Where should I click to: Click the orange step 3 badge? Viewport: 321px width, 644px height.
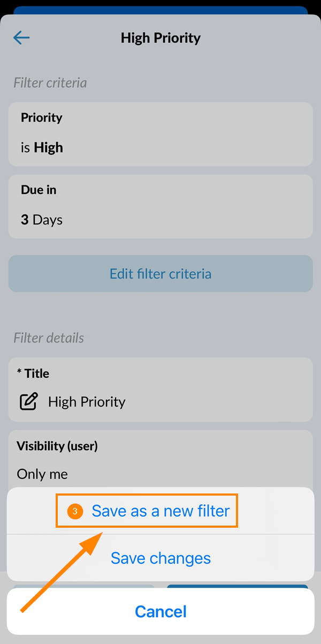tap(75, 511)
